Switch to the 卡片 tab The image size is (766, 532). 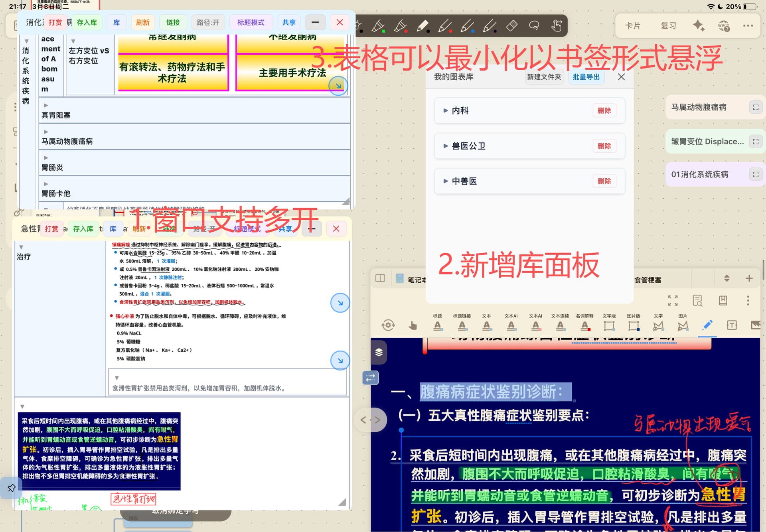coord(633,26)
